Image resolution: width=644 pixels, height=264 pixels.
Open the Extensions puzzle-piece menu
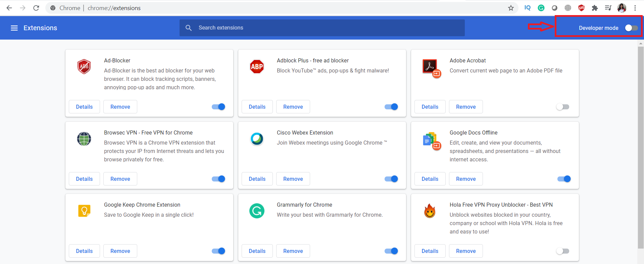tap(595, 8)
